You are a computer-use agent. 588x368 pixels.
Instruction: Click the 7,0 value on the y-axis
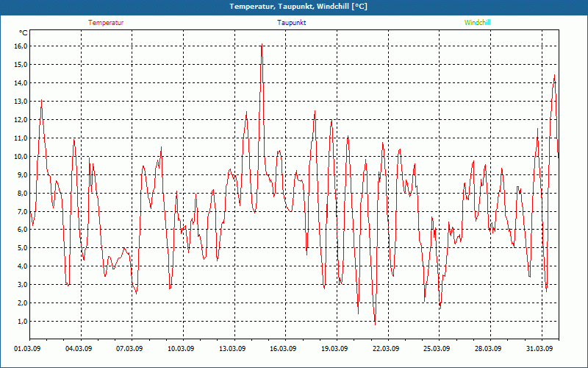pyautogui.click(x=23, y=211)
